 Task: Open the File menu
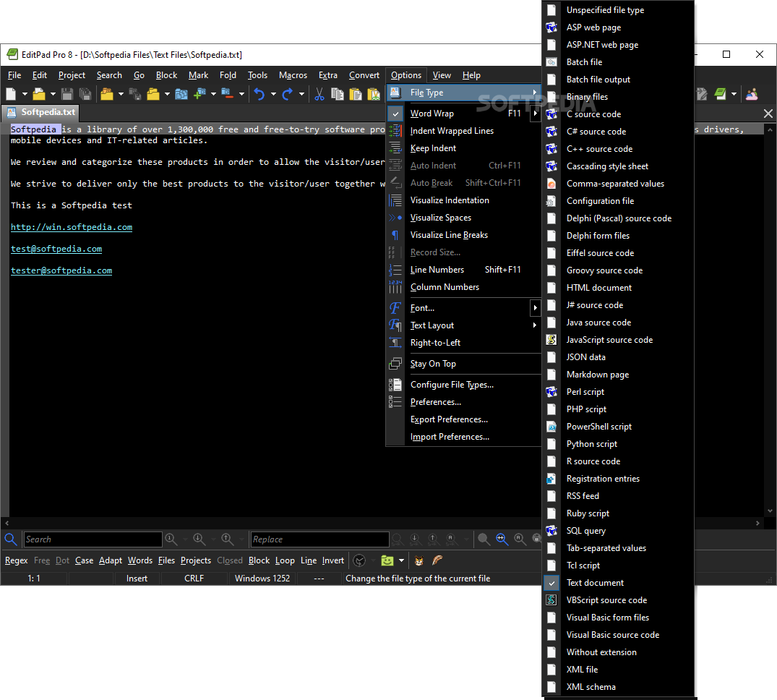14,75
